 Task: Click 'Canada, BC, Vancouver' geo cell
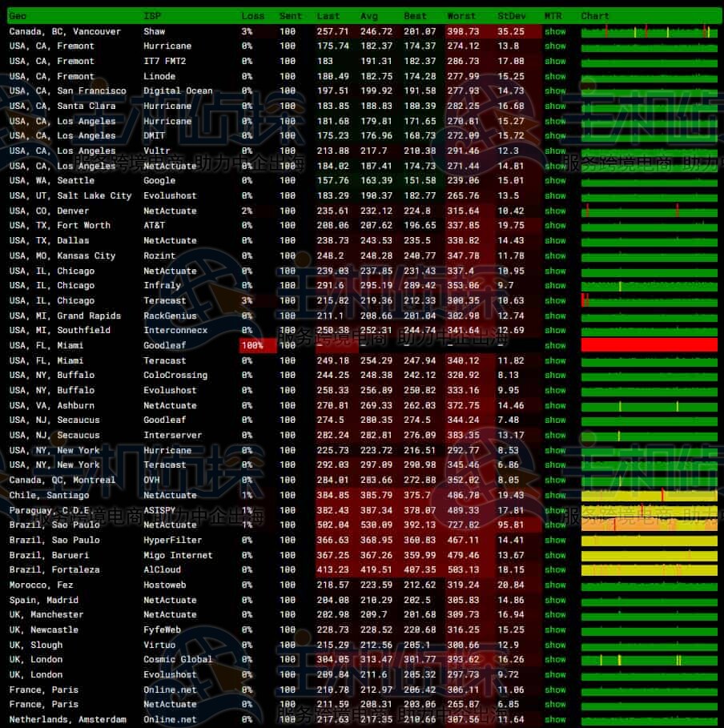[65, 31]
